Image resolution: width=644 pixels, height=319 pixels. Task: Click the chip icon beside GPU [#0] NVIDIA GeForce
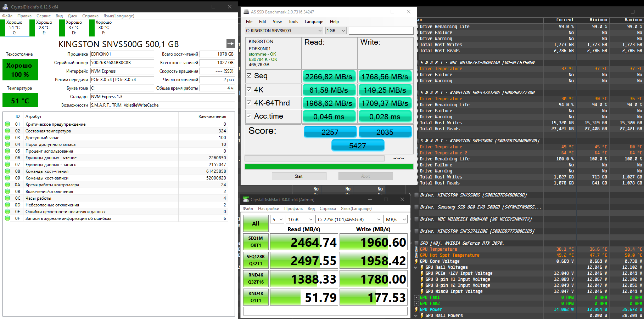pyautogui.click(x=416, y=243)
